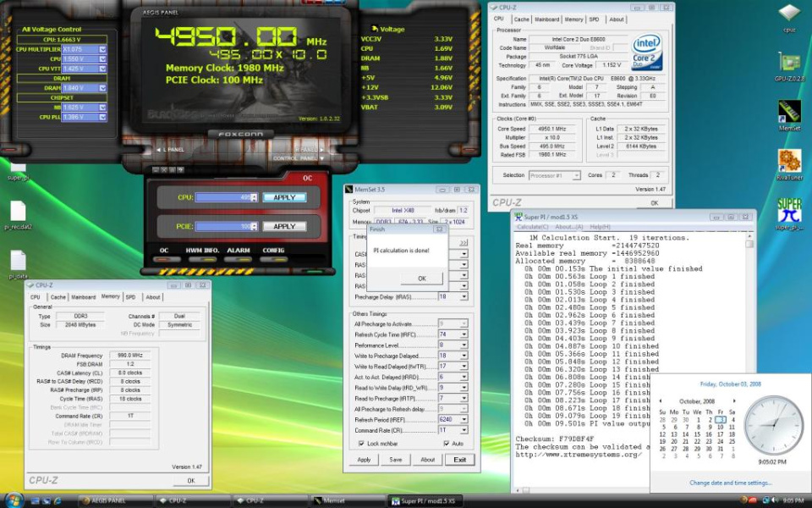Go to previous month in calendar popup
Screen dimensions: 812x508
click(661, 401)
